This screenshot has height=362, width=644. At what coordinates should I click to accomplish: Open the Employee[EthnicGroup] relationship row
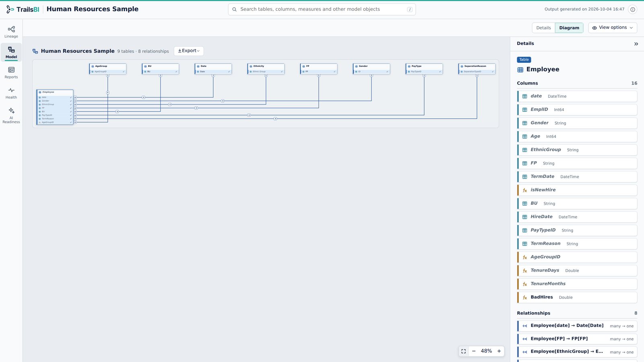coord(577,352)
